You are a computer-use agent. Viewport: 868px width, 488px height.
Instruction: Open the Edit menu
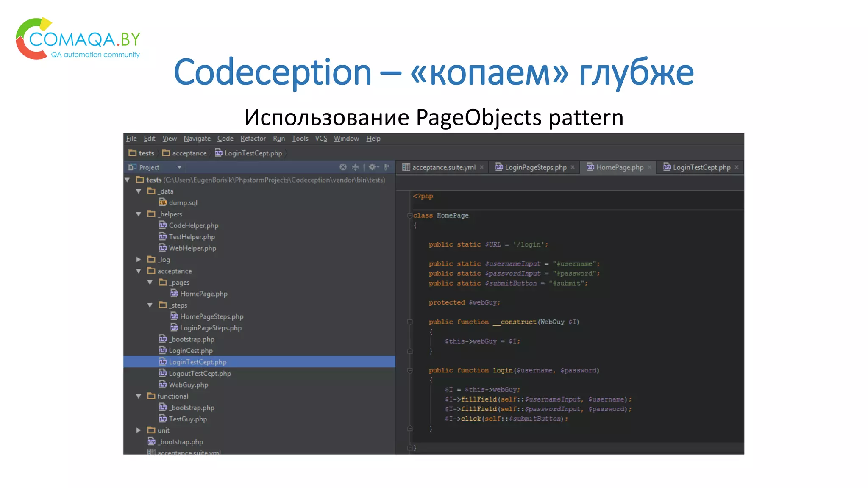[x=149, y=139]
